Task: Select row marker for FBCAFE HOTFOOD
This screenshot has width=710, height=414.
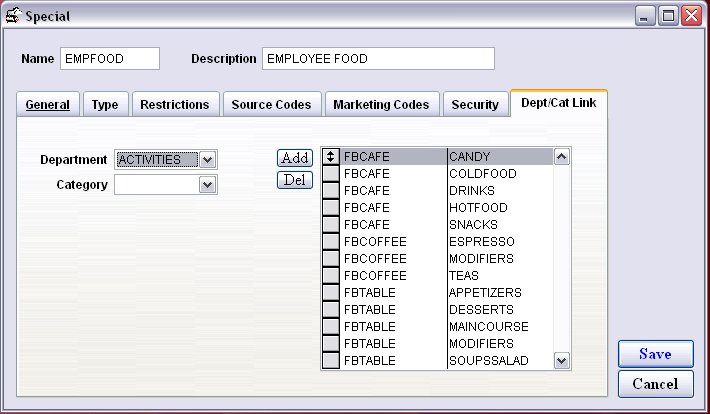Action: pyautogui.click(x=331, y=208)
